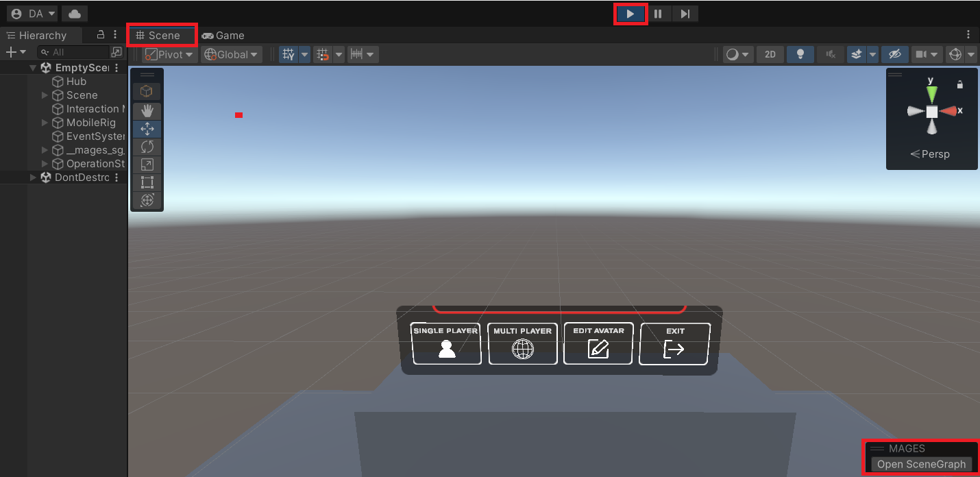The image size is (980, 477).
Task: Click the Open SceneGraph button
Action: point(921,464)
